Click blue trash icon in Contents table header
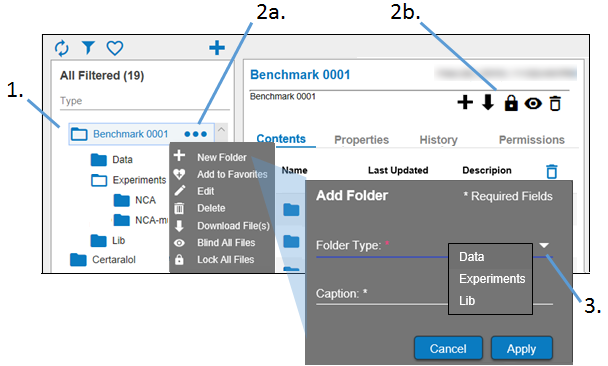Image resolution: width=608 pixels, height=366 pixels. click(x=552, y=171)
